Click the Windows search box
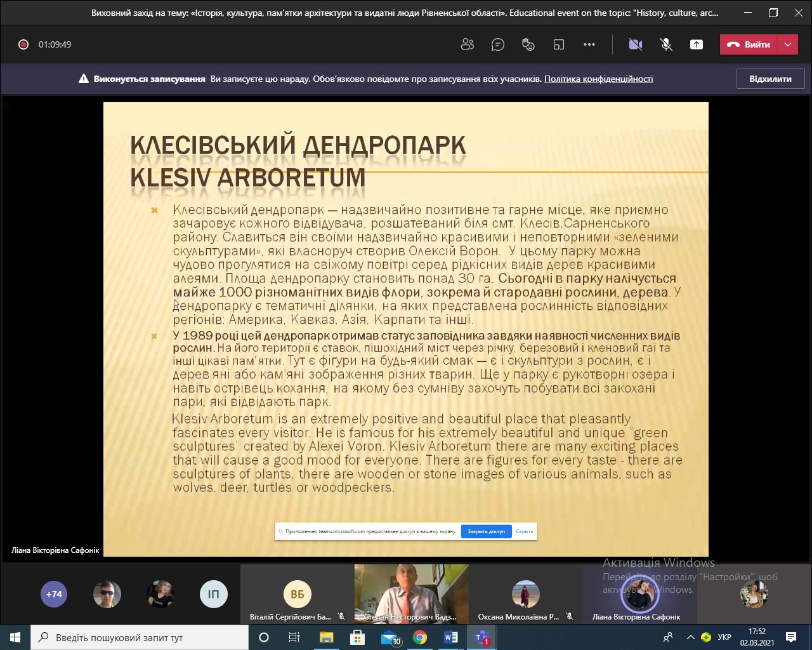 tap(140, 637)
